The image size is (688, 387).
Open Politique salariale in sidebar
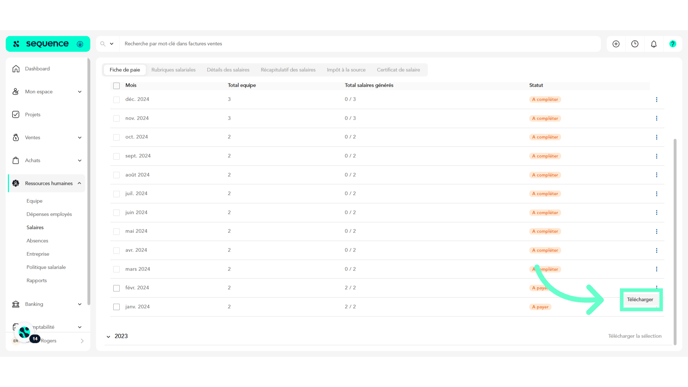46,267
